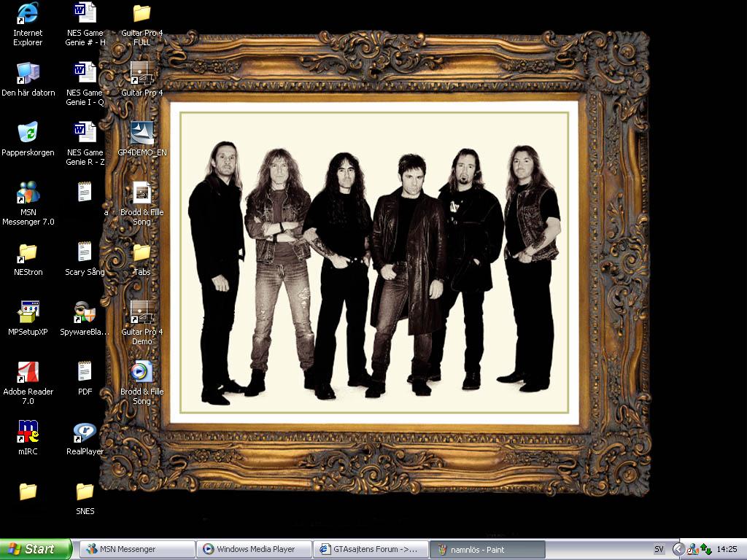Switch to MSN Messenger taskbar window
This screenshot has height=560, width=747.
pyautogui.click(x=137, y=549)
